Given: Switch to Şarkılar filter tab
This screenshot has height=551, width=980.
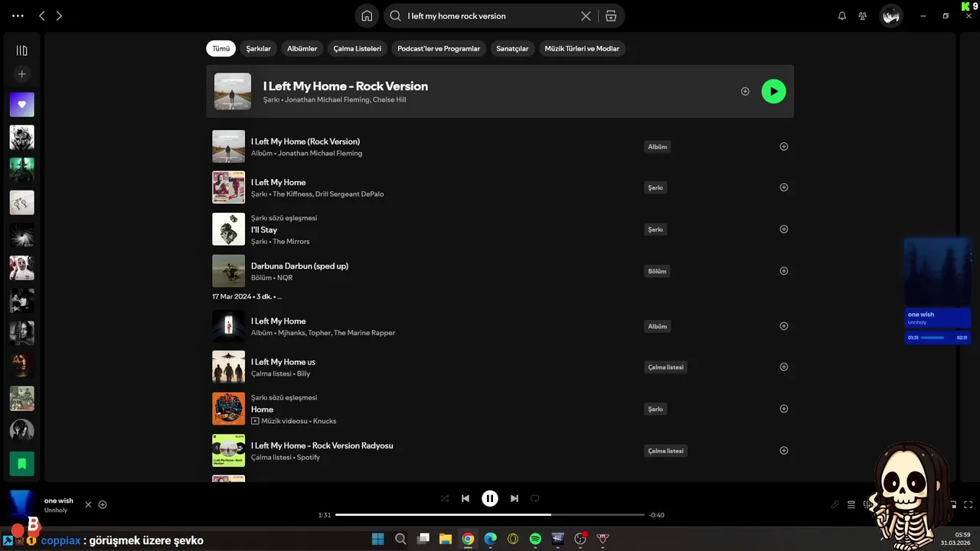Looking at the screenshot, I should pyautogui.click(x=259, y=48).
